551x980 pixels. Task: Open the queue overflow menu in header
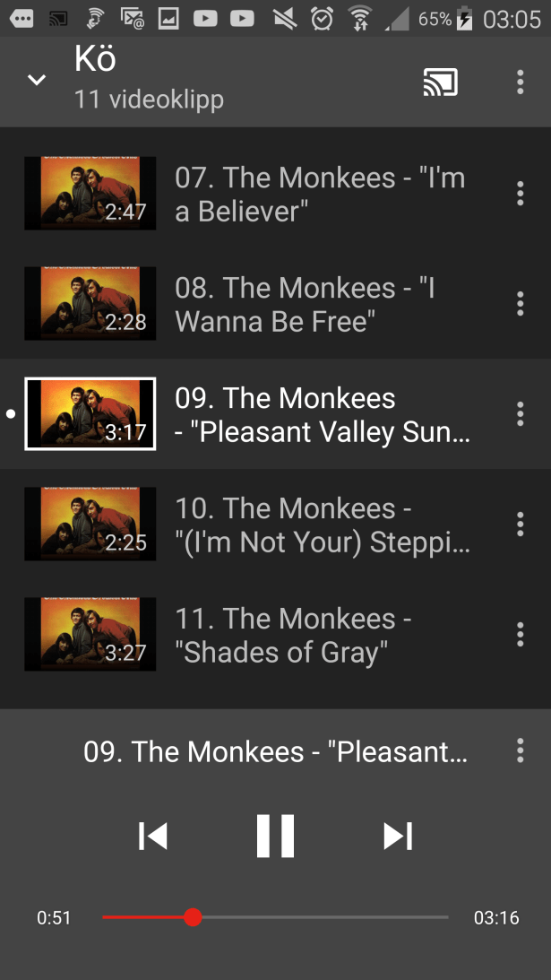point(520,82)
